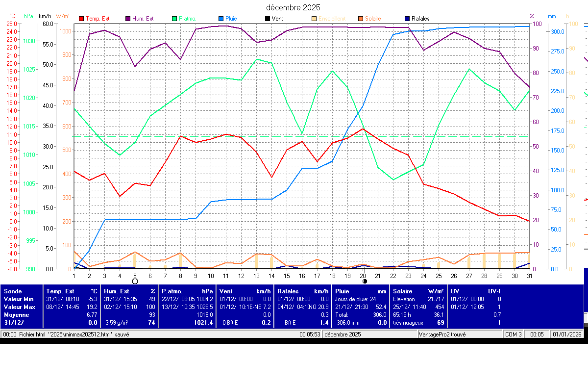
Task: Click the Ensoleillement legend label
Action: [x=332, y=19]
